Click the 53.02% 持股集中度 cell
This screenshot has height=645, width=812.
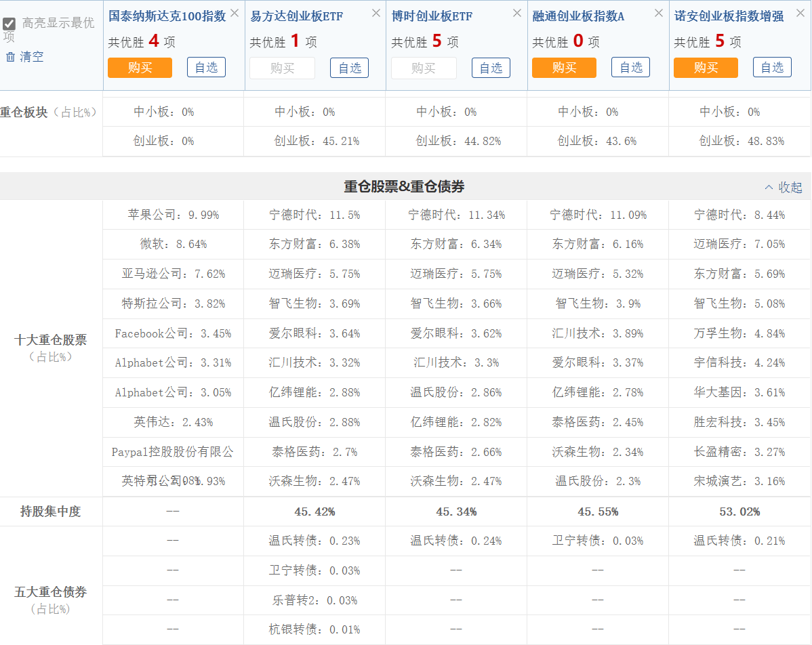739,512
